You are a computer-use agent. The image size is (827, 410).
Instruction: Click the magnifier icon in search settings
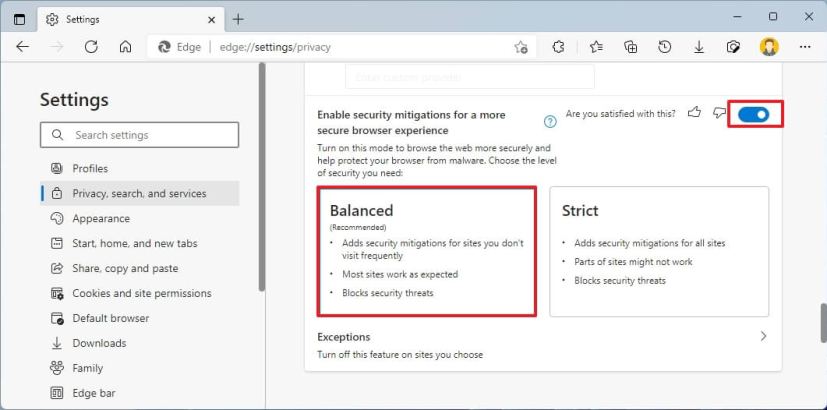(57, 135)
